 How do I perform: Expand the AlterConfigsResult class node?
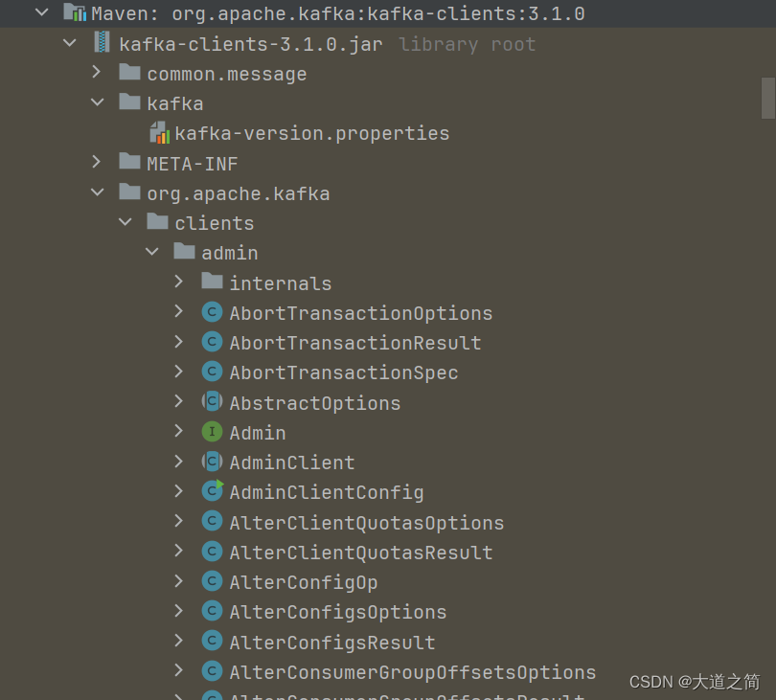coord(178,641)
